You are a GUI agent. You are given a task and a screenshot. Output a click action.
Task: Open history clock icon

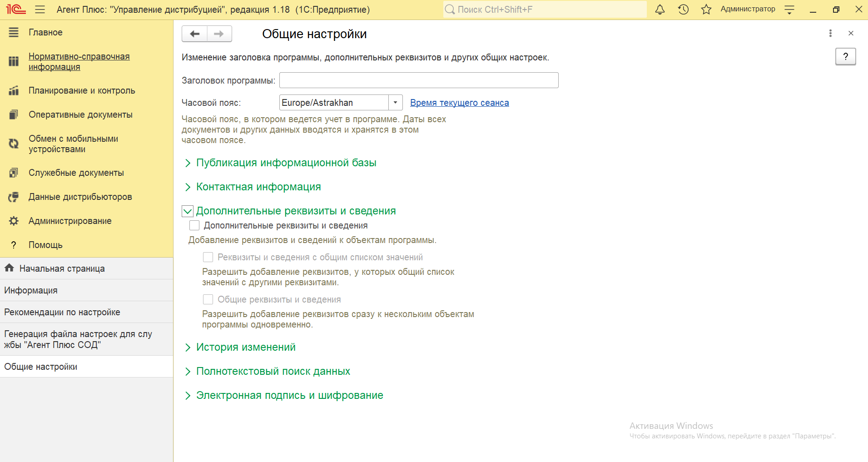[683, 9]
